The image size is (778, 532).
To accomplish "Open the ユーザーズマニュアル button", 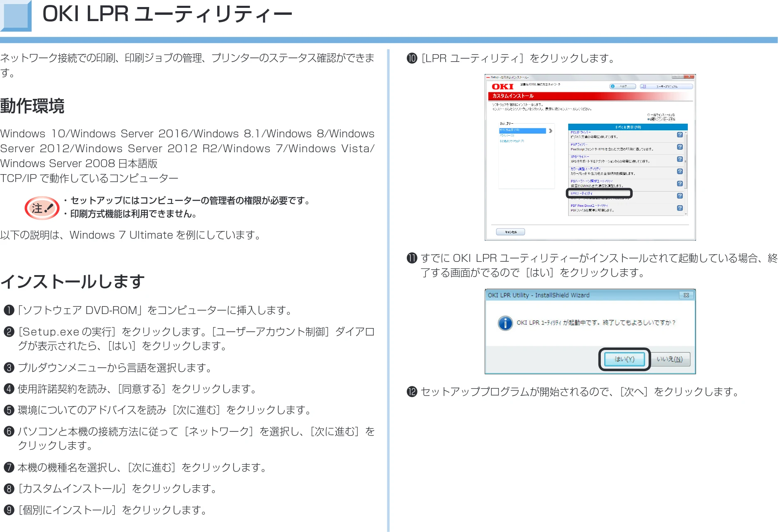I will 666,86.
